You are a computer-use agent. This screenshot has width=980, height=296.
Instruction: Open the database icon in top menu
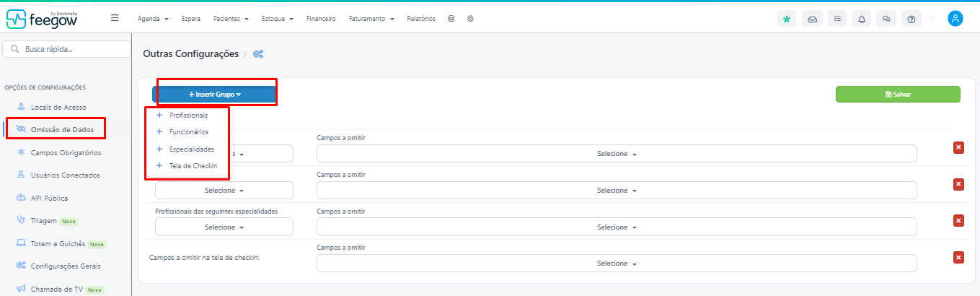(451, 19)
